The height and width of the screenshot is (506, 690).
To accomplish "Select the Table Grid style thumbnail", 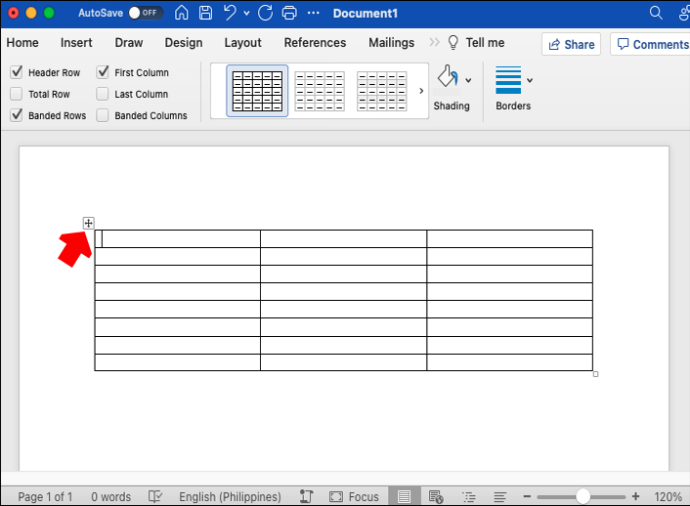I will 257,91.
